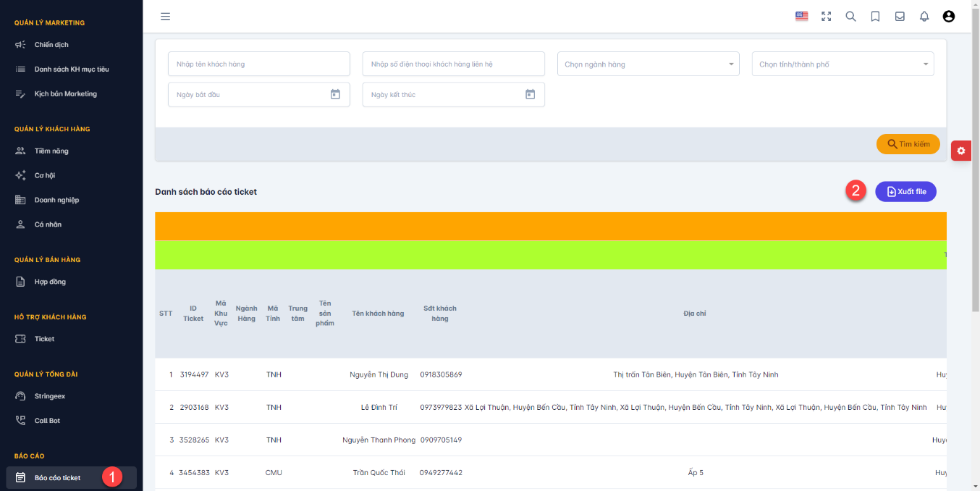This screenshot has width=980, height=491.
Task: Open customer link Lê Đình Trí
Action: tap(379, 408)
